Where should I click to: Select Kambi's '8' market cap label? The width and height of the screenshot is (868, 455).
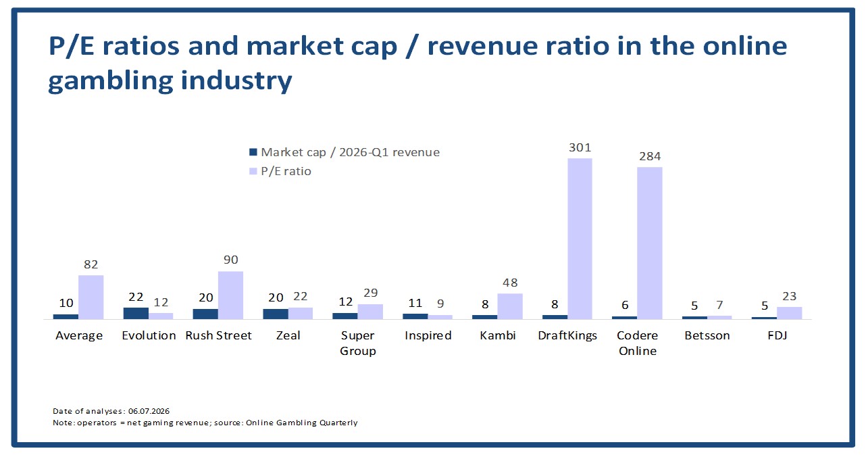pos(485,304)
